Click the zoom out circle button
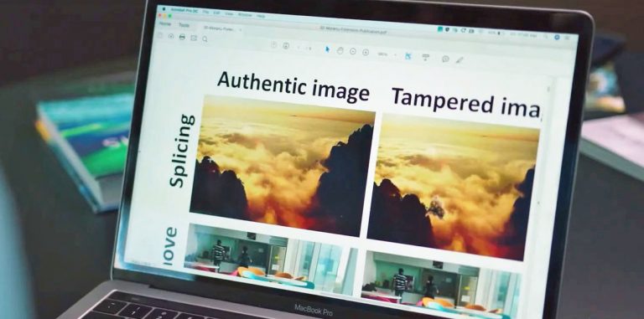Screen dimensions: 644x319 [352, 51]
